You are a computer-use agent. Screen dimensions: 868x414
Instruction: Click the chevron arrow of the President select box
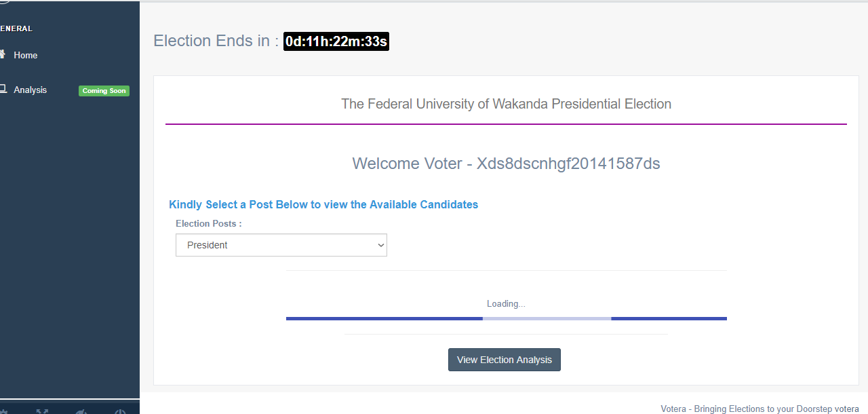click(380, 245)
